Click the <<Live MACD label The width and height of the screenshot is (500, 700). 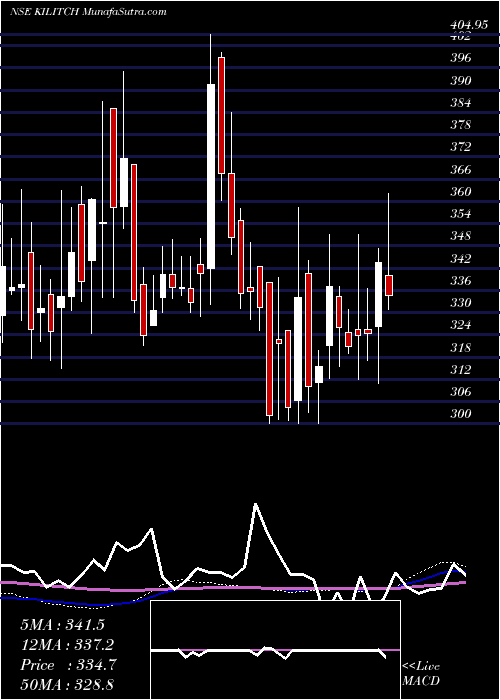pos(421,674)
